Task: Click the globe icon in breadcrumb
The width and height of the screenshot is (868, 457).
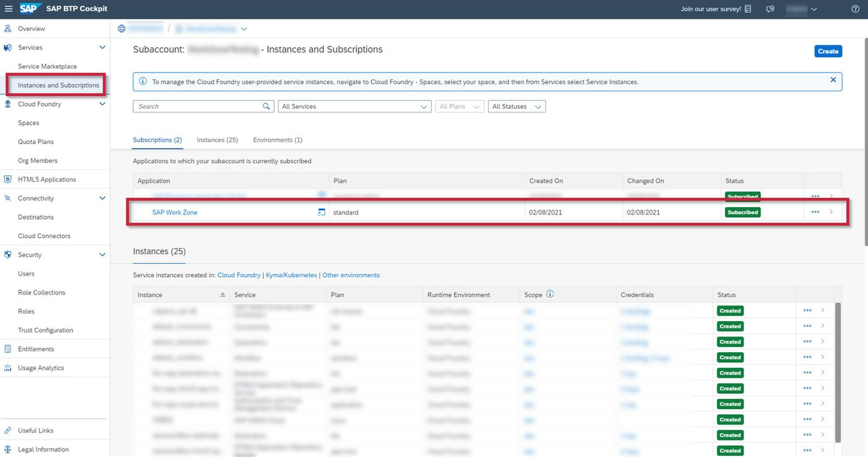Action: point(122,29)
